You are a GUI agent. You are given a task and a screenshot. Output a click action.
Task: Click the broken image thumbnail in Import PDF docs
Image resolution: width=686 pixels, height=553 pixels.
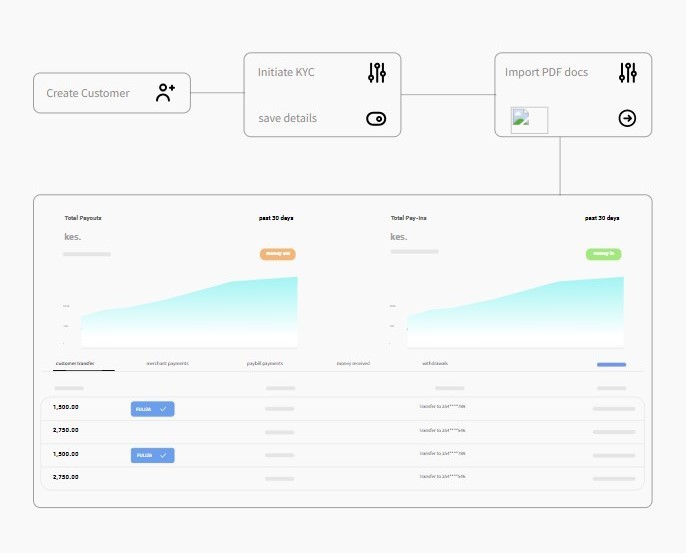529,120
